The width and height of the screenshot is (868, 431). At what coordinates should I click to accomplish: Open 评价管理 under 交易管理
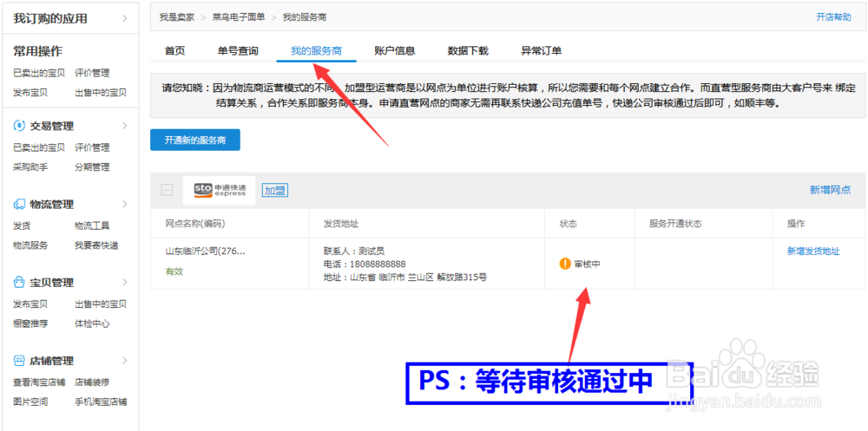coord(92,147)
